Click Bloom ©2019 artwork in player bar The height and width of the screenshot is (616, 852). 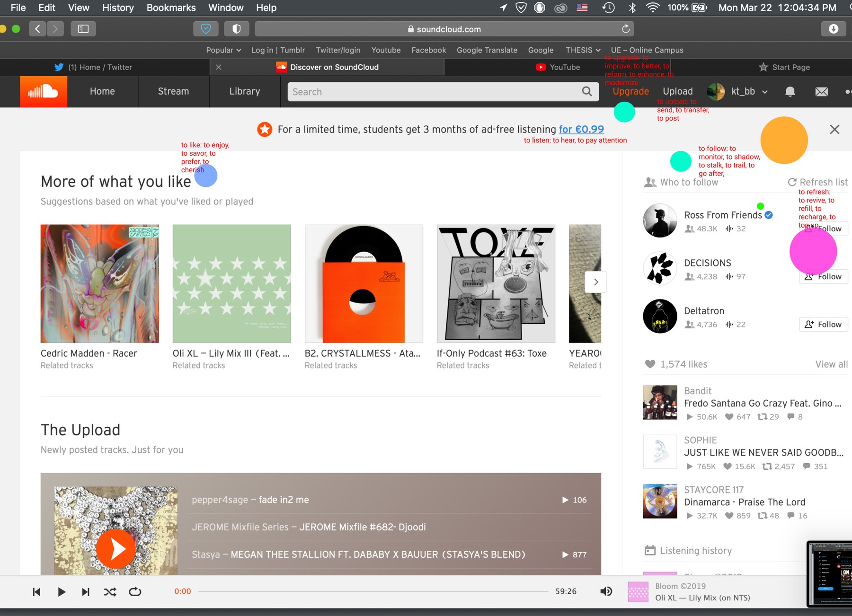click(x=638, y=592)
